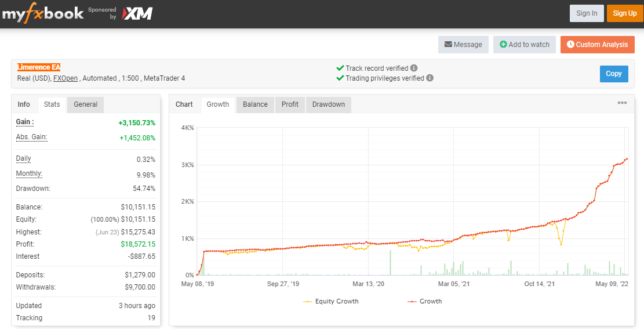Click the '3 hours ago' updated value
644x329 pixels.
137,306
